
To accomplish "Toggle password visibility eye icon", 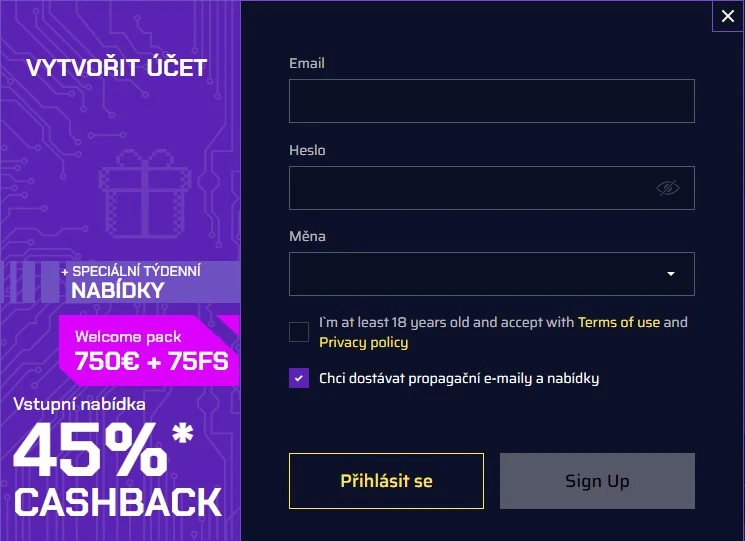I will (x=667, y=188).
